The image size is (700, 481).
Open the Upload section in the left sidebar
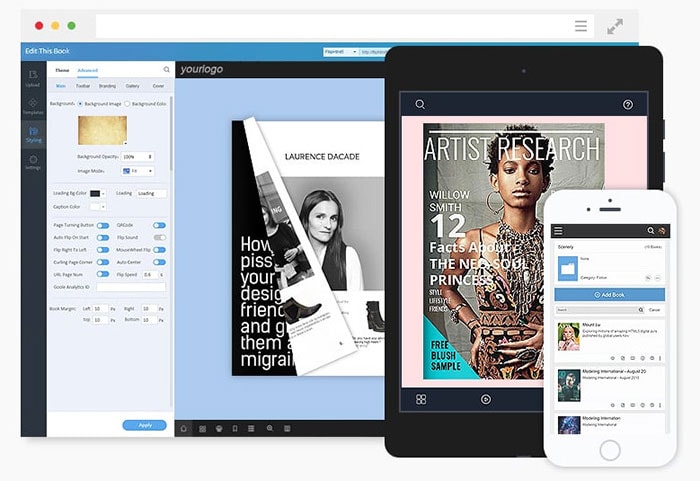click(x=33, y=78)
